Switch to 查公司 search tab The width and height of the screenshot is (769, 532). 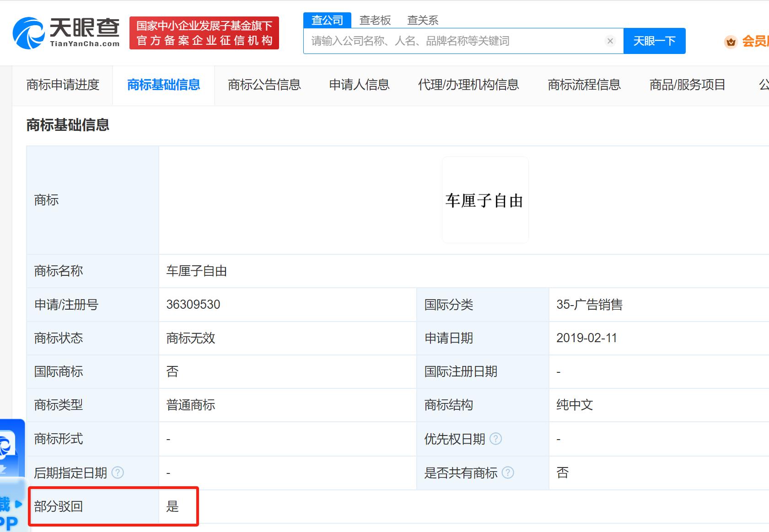tap(327, 20)
